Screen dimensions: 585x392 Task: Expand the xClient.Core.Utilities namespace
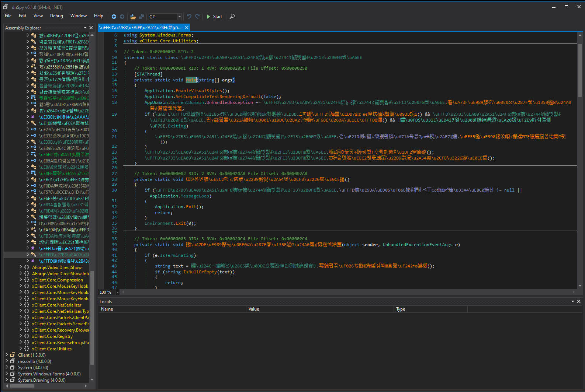pyautogui.click(x=21, y=349)
